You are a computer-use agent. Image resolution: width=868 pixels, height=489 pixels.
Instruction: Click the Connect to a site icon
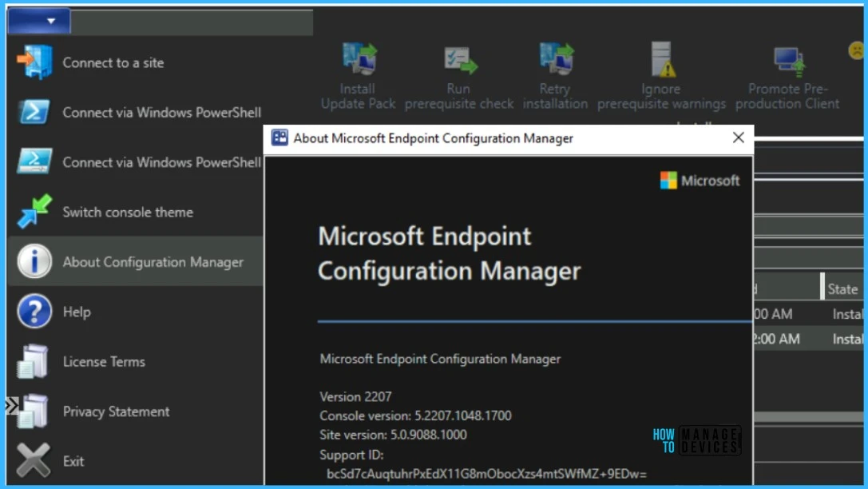[34, 62]
